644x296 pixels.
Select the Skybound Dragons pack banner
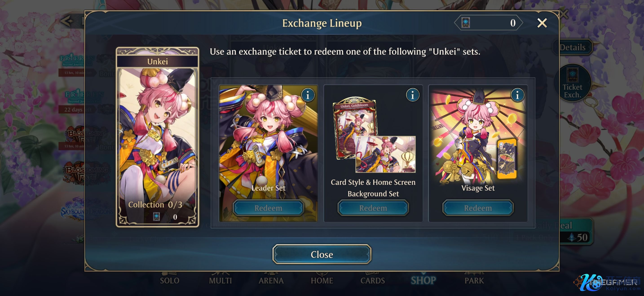pos(86,209)
